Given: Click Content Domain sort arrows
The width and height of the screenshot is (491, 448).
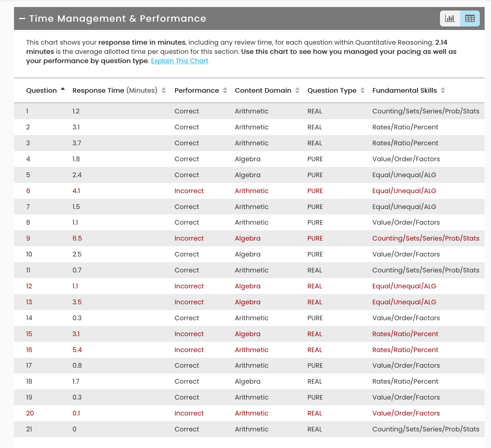Looking at the screenshot, I should (x=297, y=90).
